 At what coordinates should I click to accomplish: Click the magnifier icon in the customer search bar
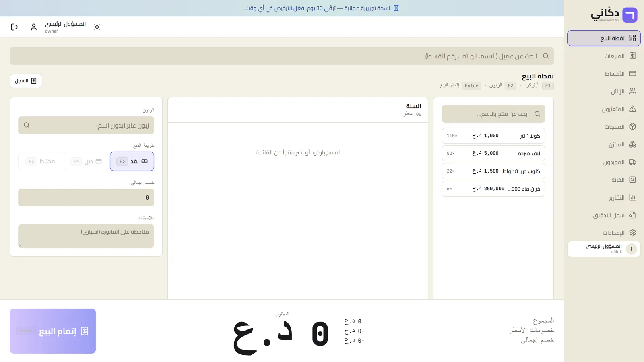tap(546, 56)
